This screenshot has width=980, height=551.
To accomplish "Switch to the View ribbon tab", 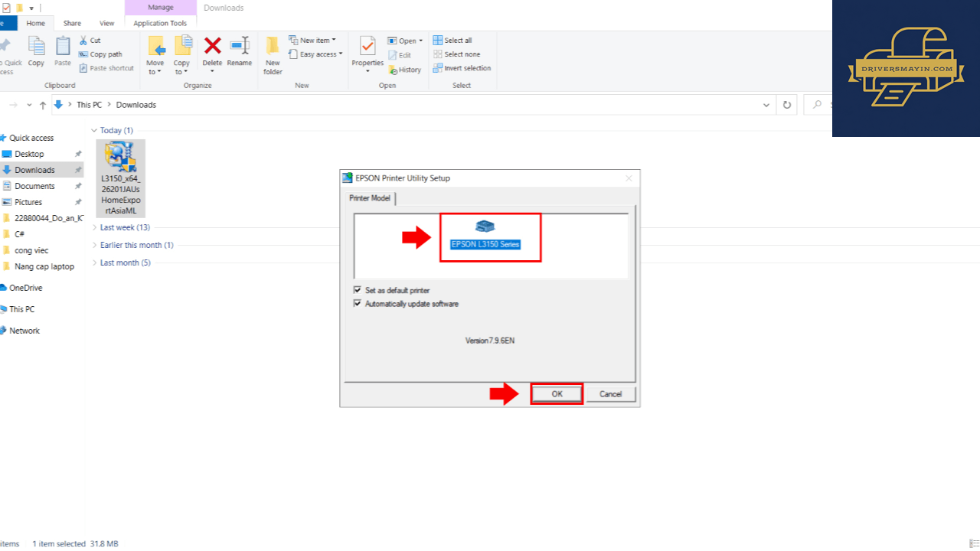I will click(x=107, y=24).
